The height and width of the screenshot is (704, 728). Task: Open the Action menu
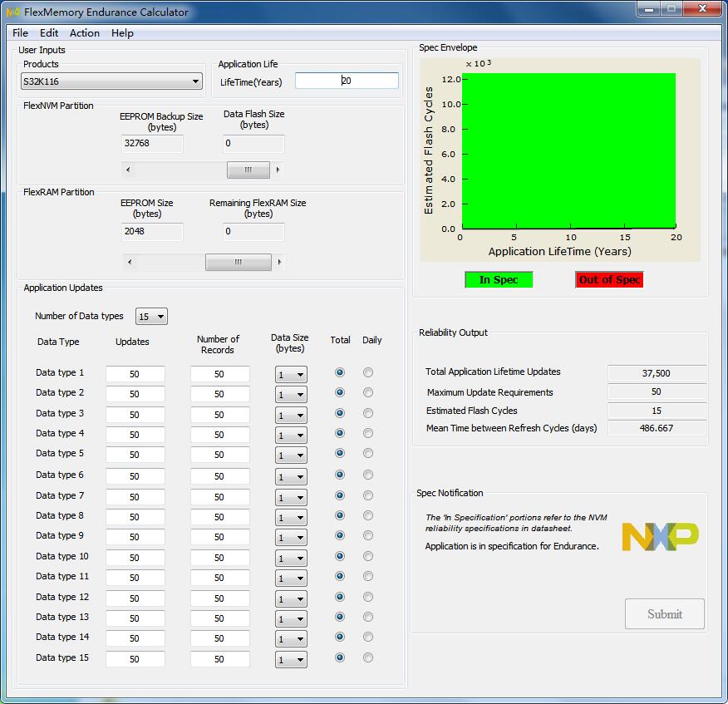[x=85, y=33]
